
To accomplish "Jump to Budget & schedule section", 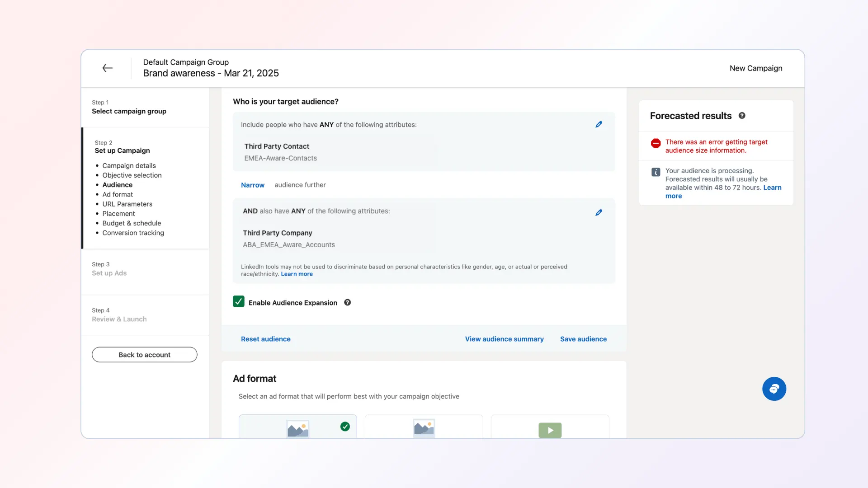I will 132,223.
